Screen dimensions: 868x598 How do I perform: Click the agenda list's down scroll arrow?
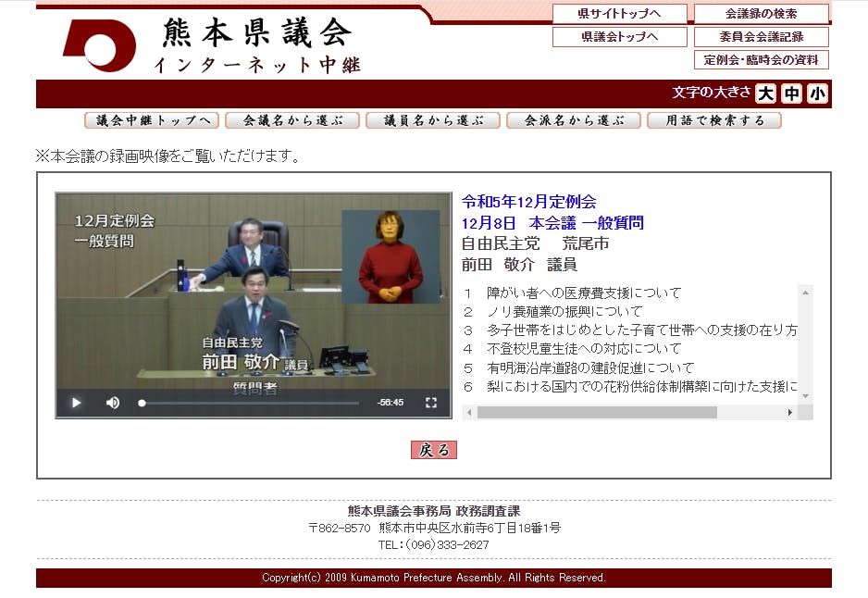[x=805, y=396]
